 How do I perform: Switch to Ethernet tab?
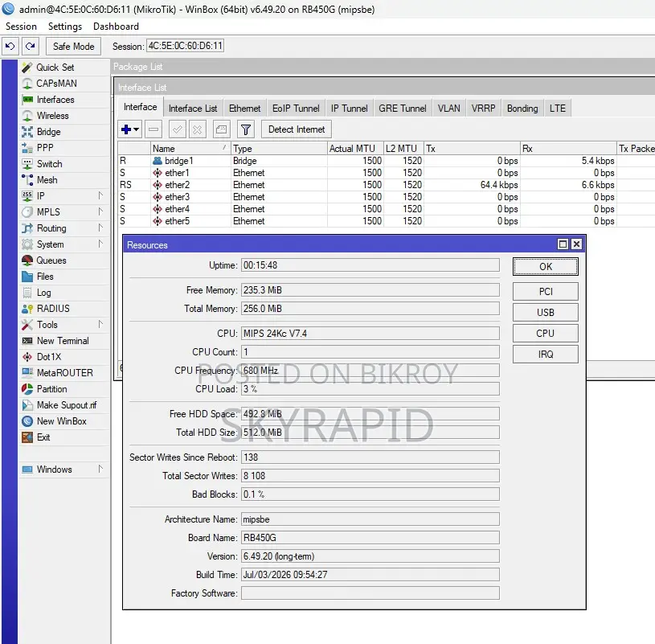tap(244, 109)
